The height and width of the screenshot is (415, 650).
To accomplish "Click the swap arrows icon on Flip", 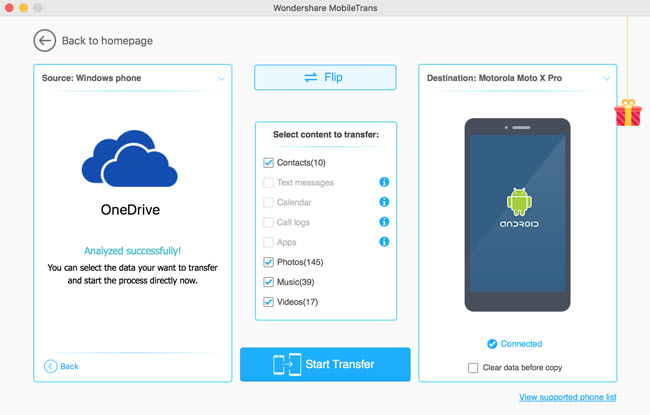I will tap(311, 78).
